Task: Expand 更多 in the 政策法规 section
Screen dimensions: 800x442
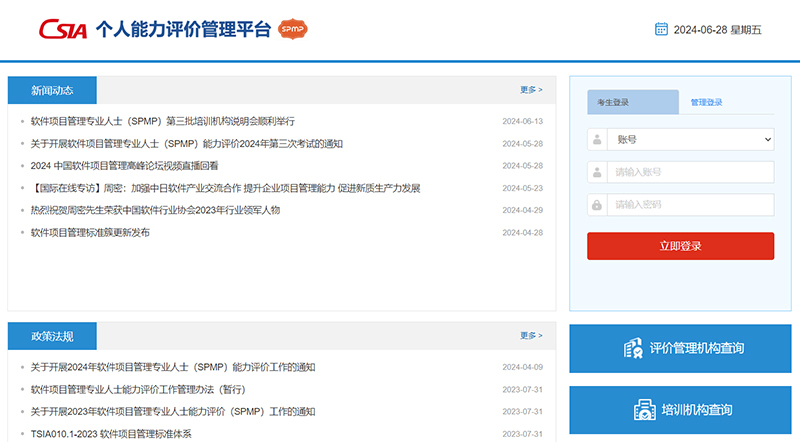Action: 531,336
